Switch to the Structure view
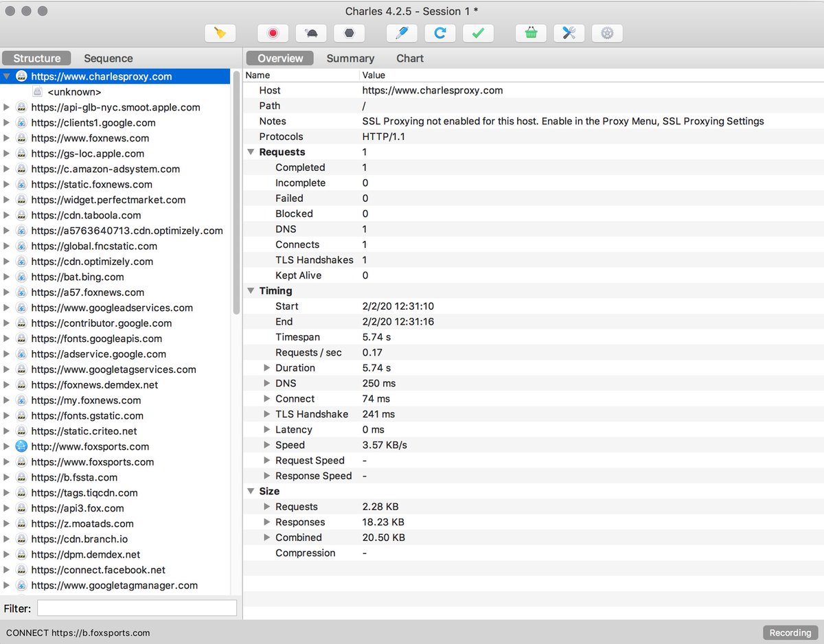824x644 pixels. 37,58
